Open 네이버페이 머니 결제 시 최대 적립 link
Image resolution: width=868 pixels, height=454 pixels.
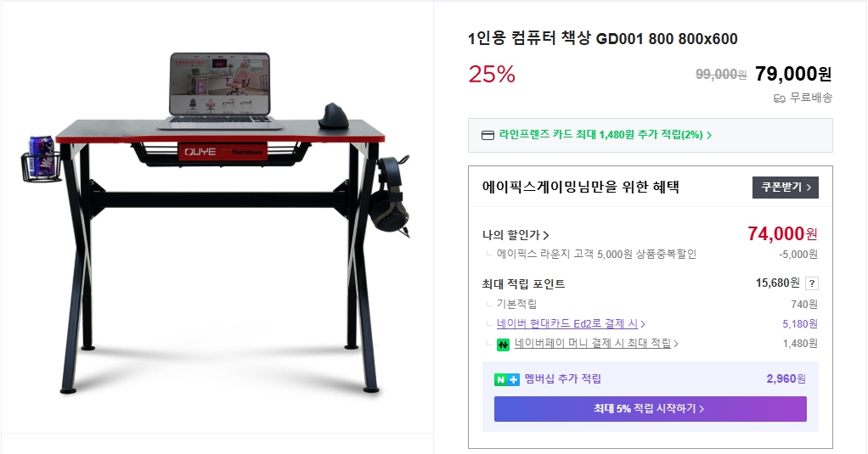(592, 344)
